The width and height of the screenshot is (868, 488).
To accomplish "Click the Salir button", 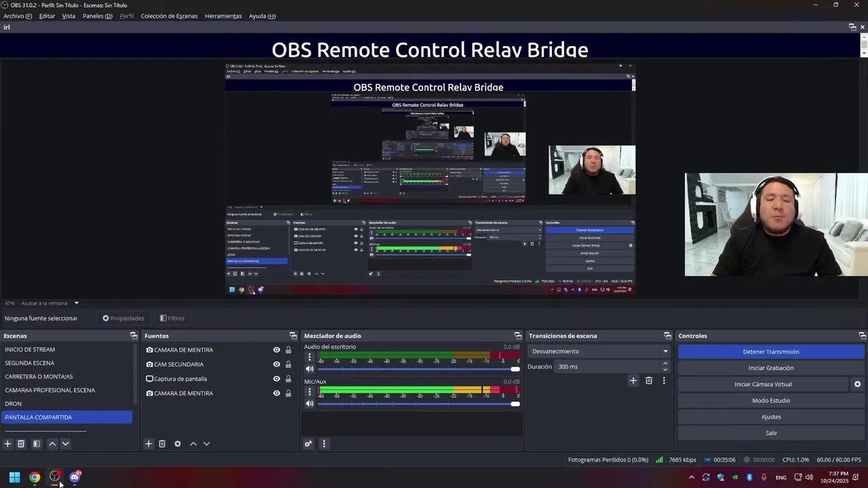I will (x=771, y=433).
